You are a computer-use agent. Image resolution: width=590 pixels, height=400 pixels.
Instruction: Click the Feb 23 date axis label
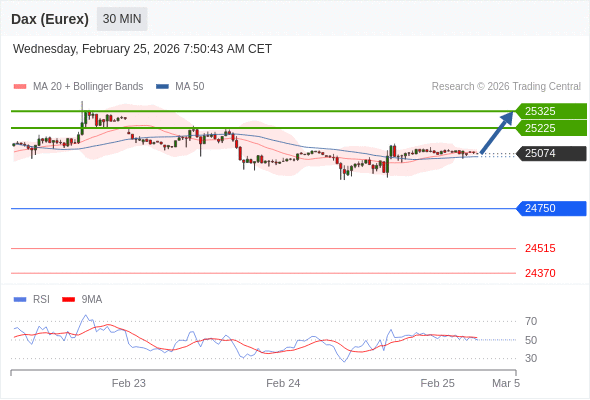(129, 383)
